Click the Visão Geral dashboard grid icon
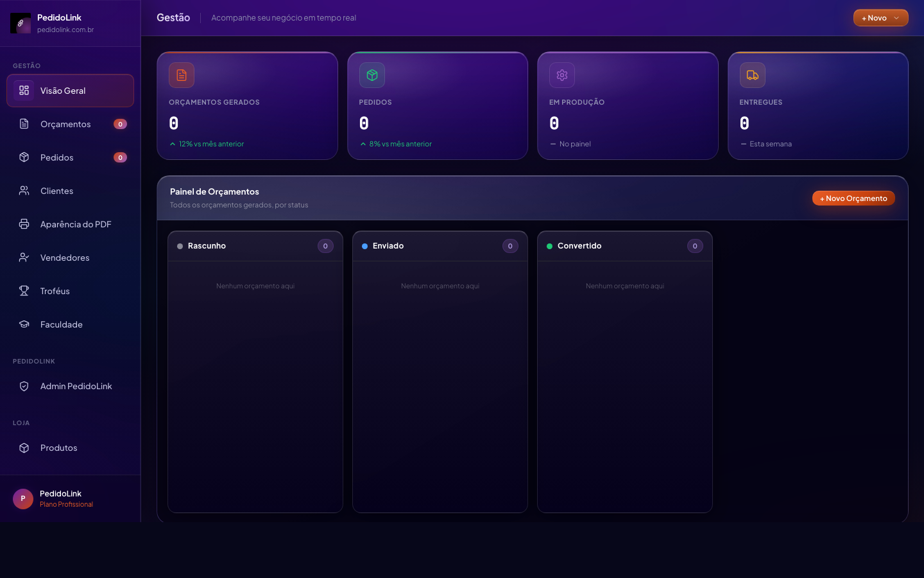 coord(24,91)
